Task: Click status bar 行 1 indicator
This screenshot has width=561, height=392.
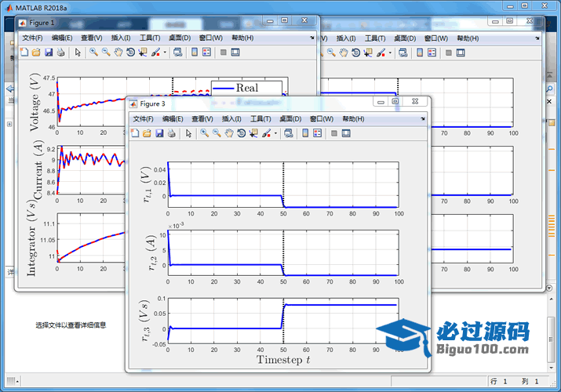Action: (x=499, y=382)
